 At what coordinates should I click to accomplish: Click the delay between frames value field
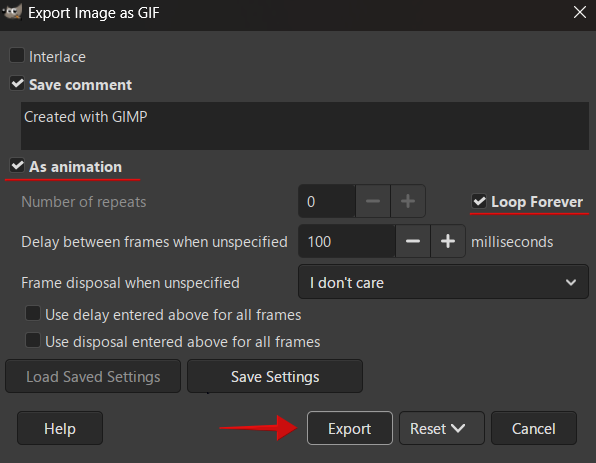[x=347, y=241]
